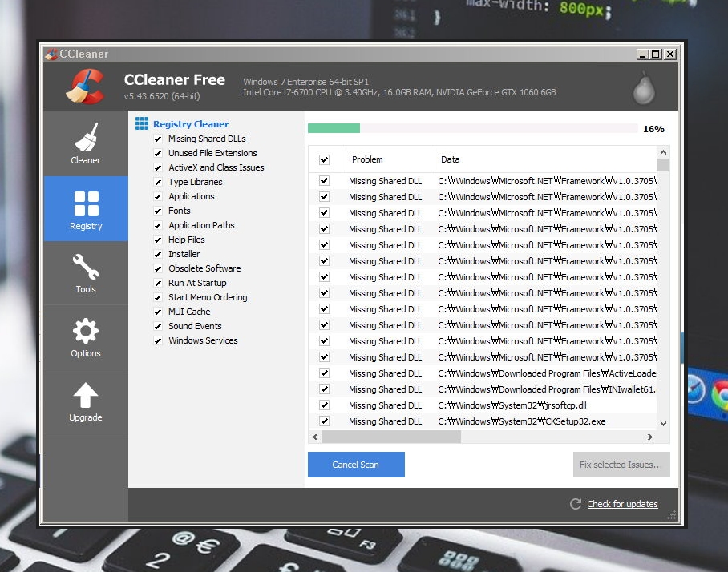
Task: Click the refresh icon beside Check for updates
Action: tap(576, 504)
